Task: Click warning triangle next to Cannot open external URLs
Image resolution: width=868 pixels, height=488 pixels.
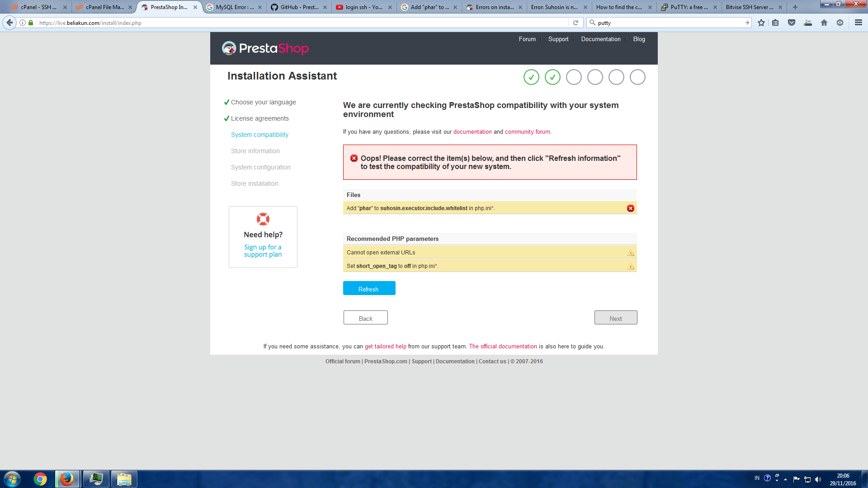Action: click(x=630, y=253)
